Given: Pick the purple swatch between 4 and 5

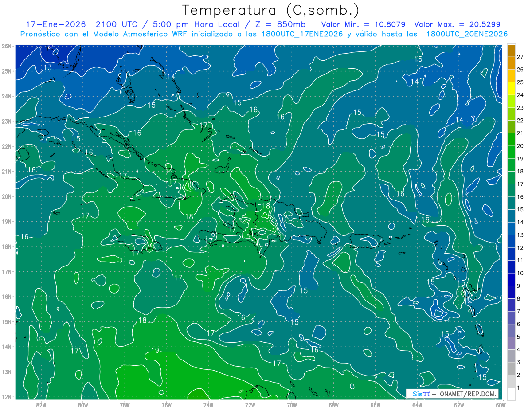Looking at the screenshot, I should 512,344.
